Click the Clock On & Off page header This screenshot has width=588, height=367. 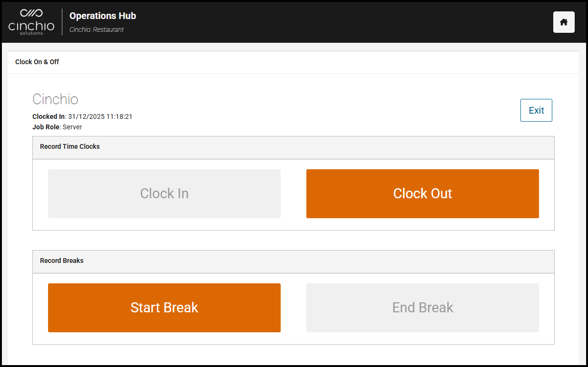click(x=37, y=62)
